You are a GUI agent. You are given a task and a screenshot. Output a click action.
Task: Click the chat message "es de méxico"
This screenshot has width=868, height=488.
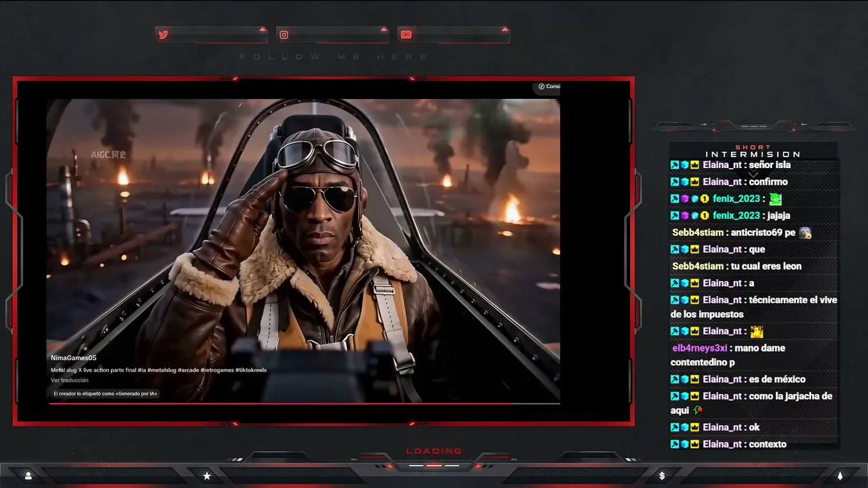(x=777, y=380)
